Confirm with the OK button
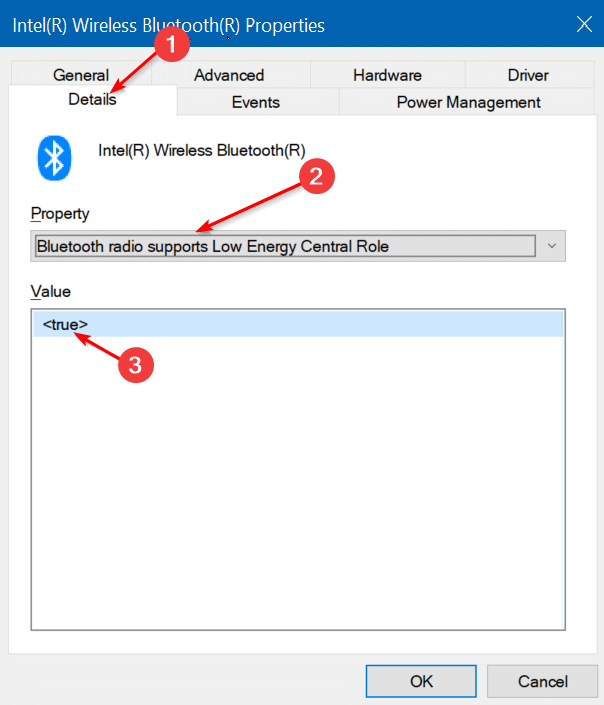 point(421,681)
